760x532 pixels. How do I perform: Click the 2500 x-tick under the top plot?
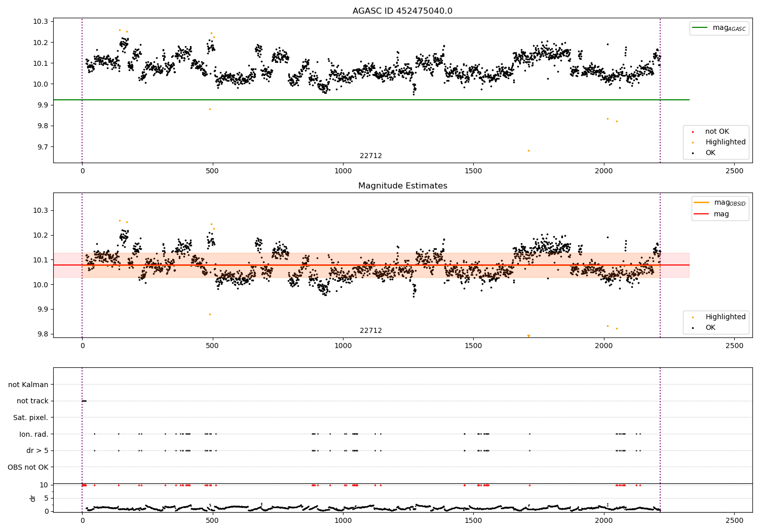coord(734,171)
